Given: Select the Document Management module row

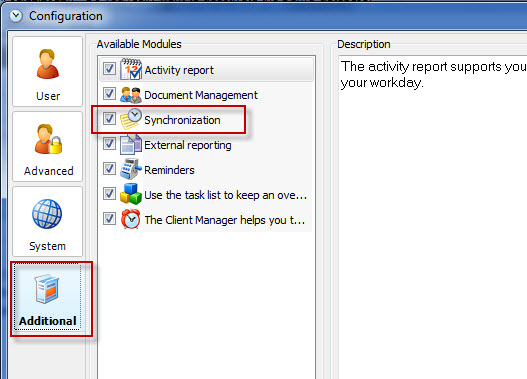Looking at the screenshot, I should 206,95.
